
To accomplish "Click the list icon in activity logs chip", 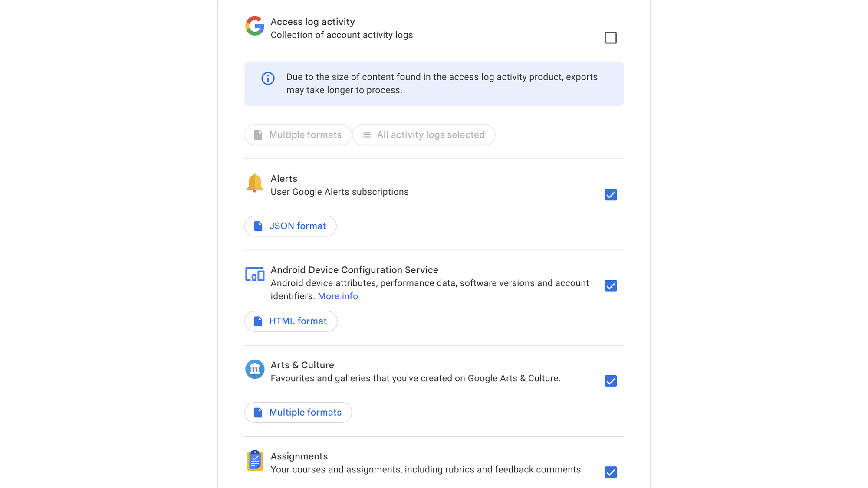I will (366, 135).
